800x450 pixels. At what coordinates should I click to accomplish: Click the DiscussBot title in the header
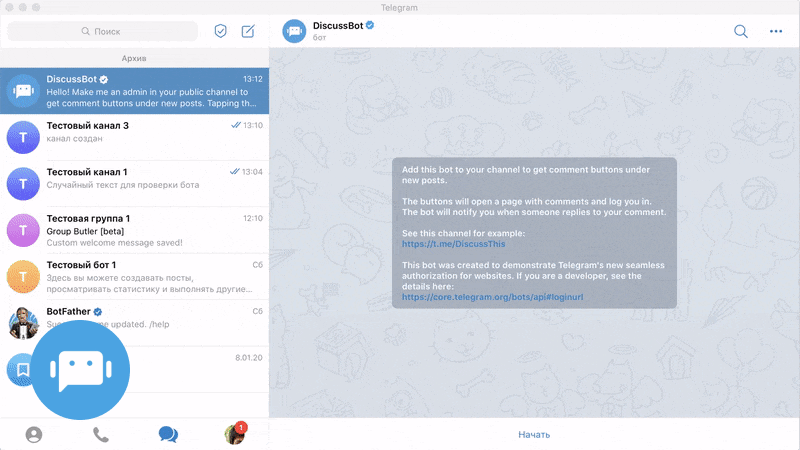coord(338,26)
